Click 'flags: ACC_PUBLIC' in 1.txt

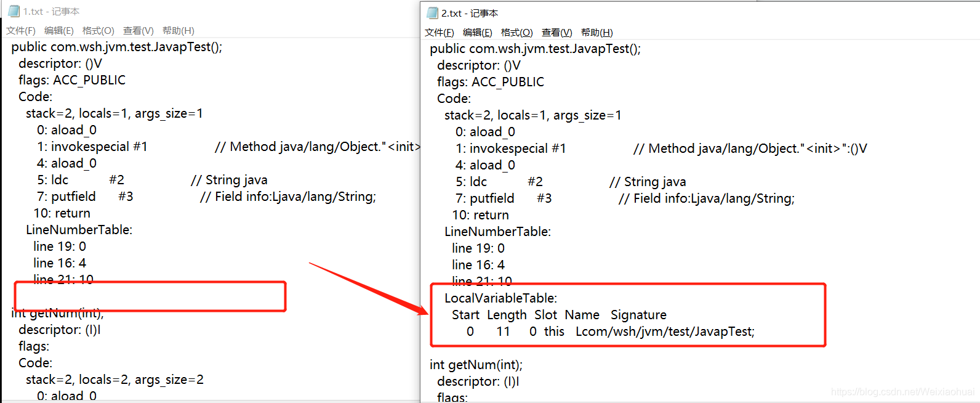[x=72, y=80]
